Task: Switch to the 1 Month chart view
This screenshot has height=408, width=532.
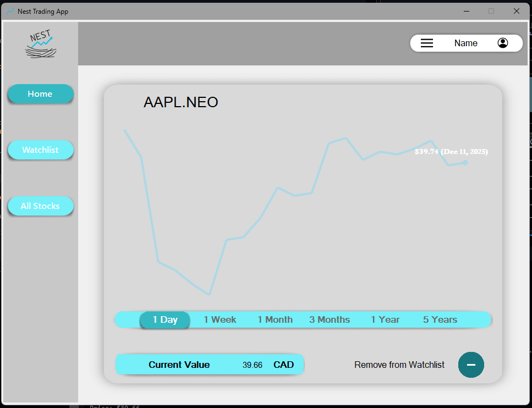Action: pos(275,319)
